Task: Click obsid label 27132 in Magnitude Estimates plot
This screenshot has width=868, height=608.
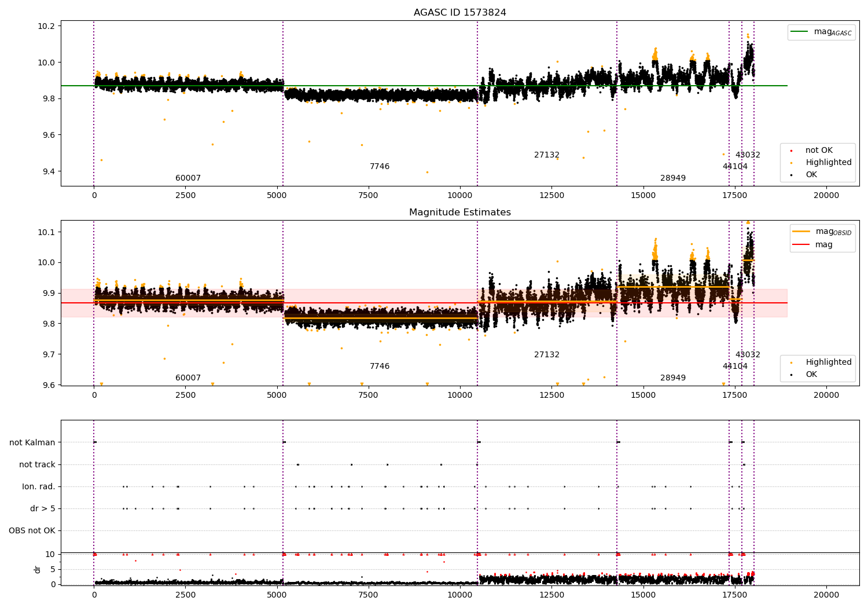Action: pyautogui.click(x=547, y=355)
